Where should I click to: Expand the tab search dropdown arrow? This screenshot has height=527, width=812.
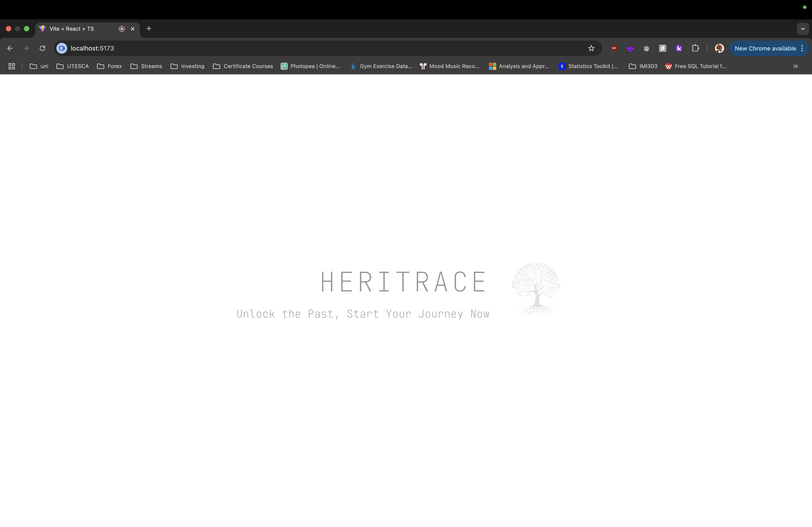click(x=803, y=29)
